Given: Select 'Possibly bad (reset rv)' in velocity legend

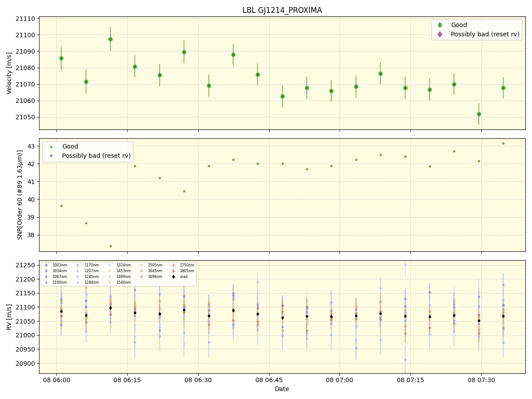Looking at the screenshot, I should coord(485,34).
